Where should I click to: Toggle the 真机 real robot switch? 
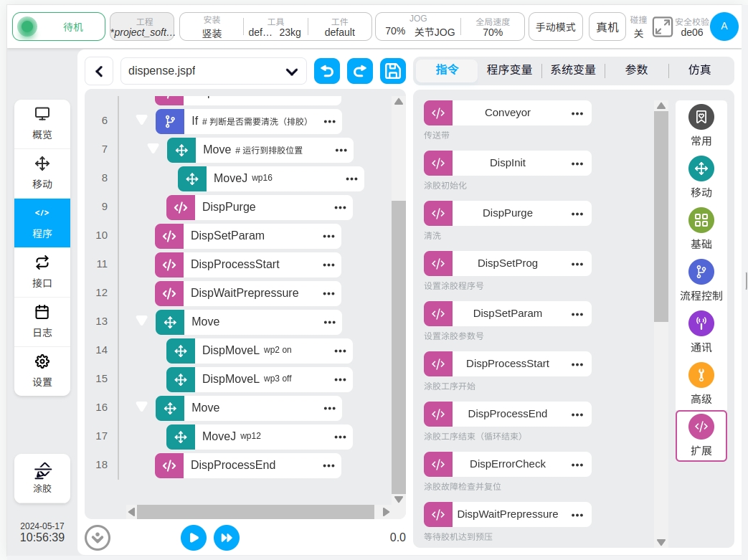click(607, 27)
